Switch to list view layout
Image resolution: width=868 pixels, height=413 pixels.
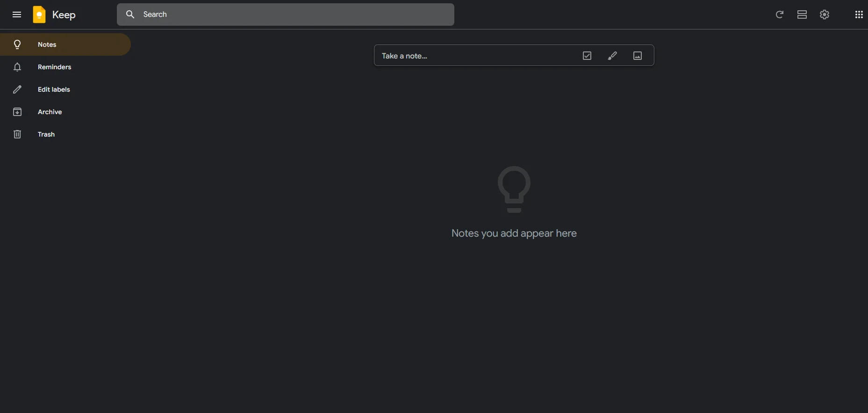(802, 14)
